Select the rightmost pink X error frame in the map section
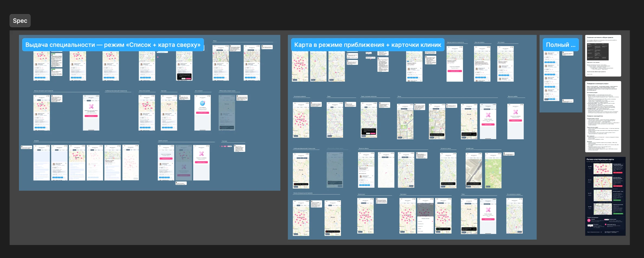The image size is (644, 258). point(515,121)
